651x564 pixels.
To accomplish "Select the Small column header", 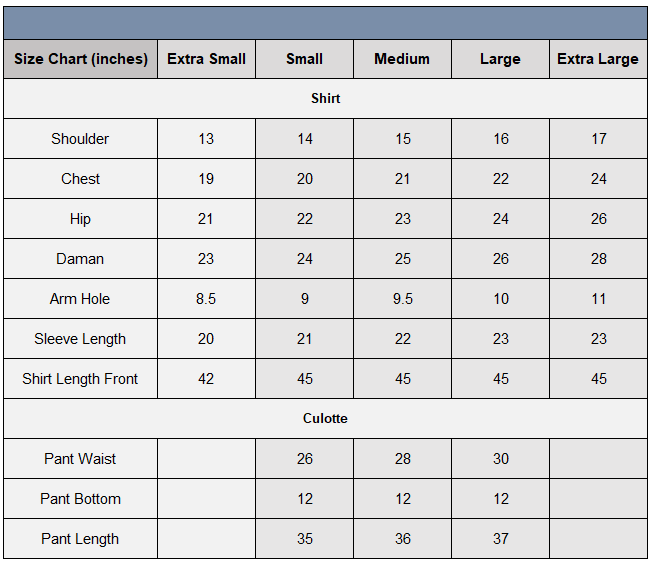I will 304,59.
